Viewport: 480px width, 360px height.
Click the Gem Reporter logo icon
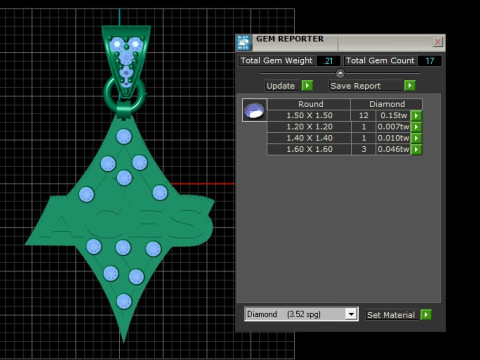243,43
